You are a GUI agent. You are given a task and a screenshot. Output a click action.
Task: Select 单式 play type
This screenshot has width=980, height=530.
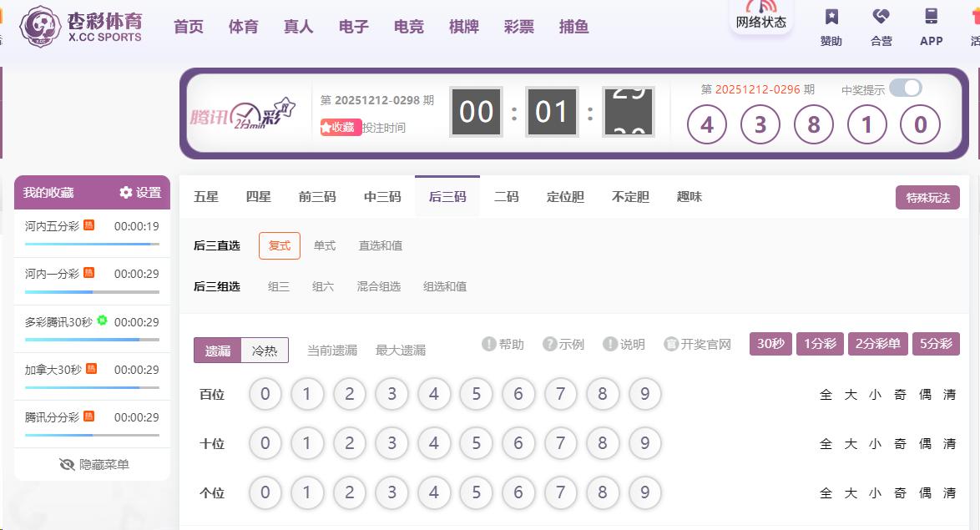pos(325,245)
